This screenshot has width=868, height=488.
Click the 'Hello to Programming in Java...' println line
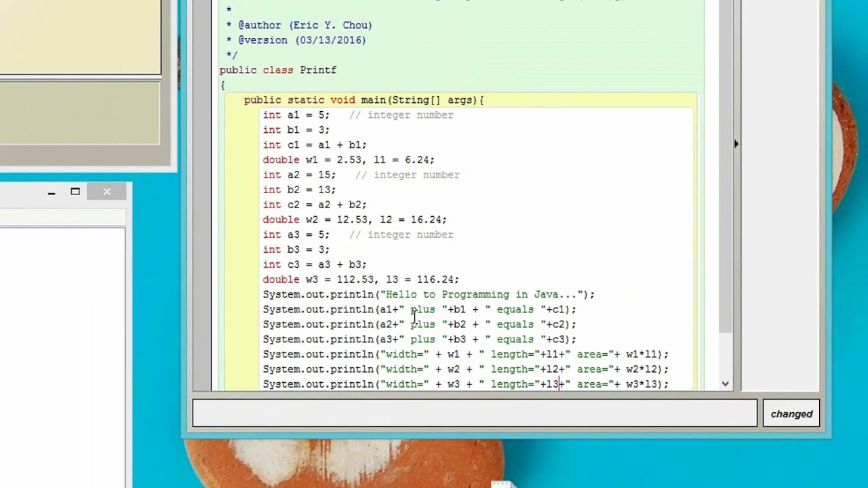click(x=429, y=294)
